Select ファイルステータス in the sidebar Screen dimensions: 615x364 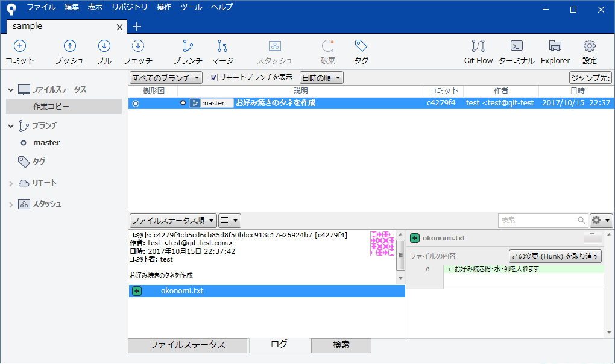tap(59, 89)
